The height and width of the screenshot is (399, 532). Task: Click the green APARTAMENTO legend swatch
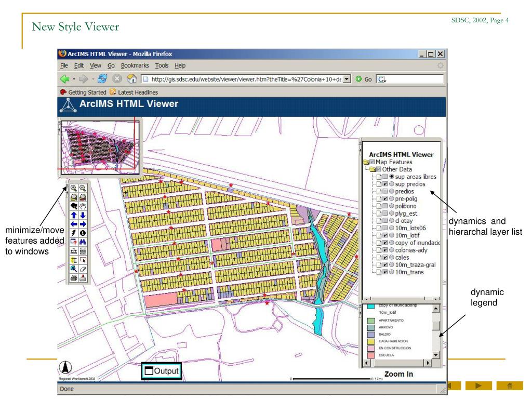click(x=371, y=321)
